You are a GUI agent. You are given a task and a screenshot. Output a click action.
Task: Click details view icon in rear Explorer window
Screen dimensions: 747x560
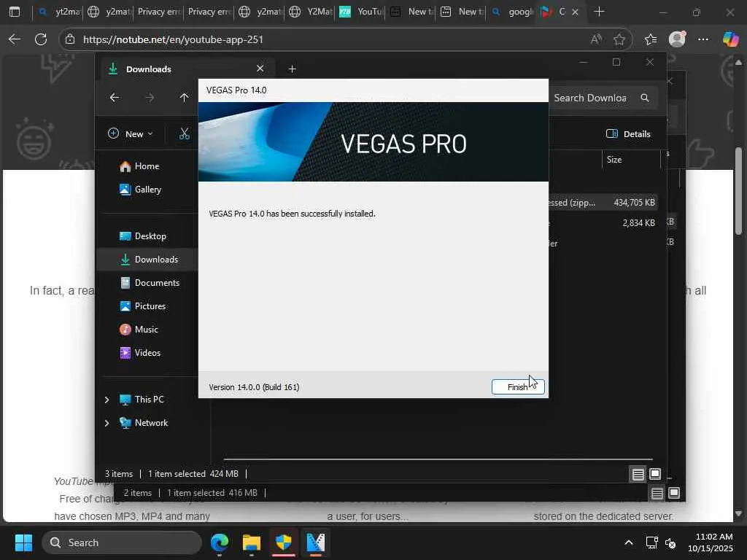657,494
